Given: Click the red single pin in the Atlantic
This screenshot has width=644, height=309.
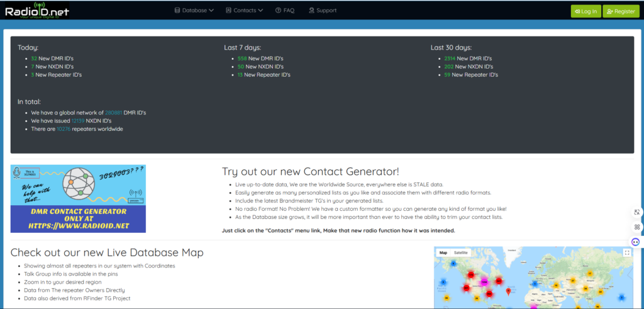Looking at the screenshot, I should [x=508, y=291].
